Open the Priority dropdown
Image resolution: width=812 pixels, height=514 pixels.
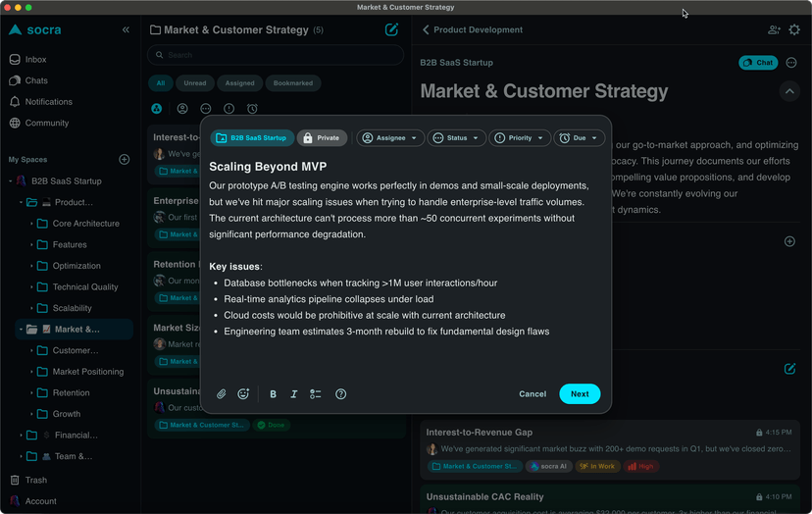click(x=520, y=138)
